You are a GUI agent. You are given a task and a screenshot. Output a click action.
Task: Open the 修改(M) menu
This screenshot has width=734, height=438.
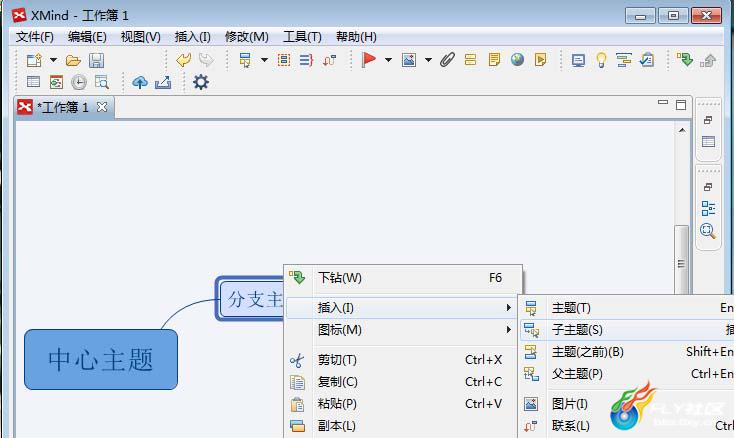[247, 36]
